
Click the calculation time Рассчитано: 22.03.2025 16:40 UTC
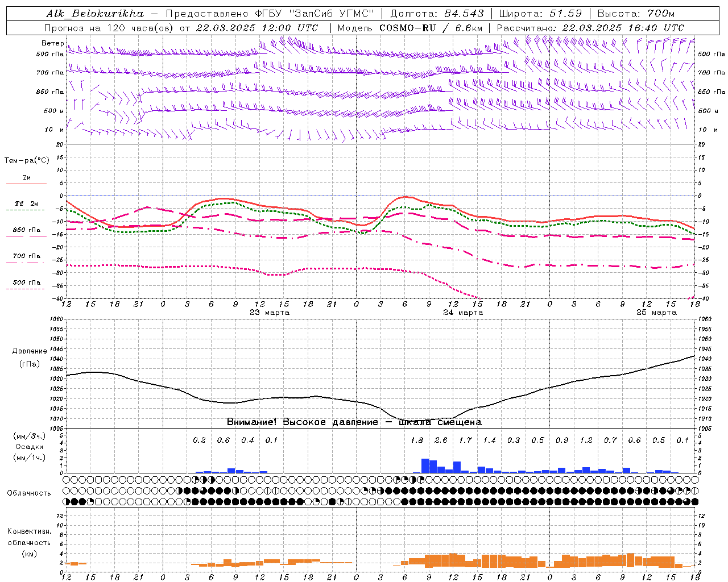(x=591, y=28)
